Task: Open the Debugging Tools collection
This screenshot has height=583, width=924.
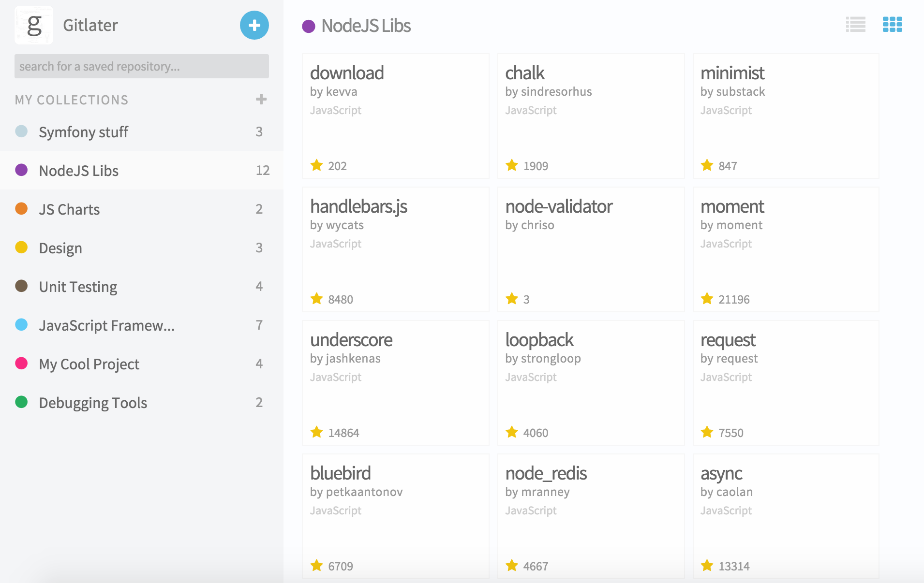Action: (x=142, y=402)
